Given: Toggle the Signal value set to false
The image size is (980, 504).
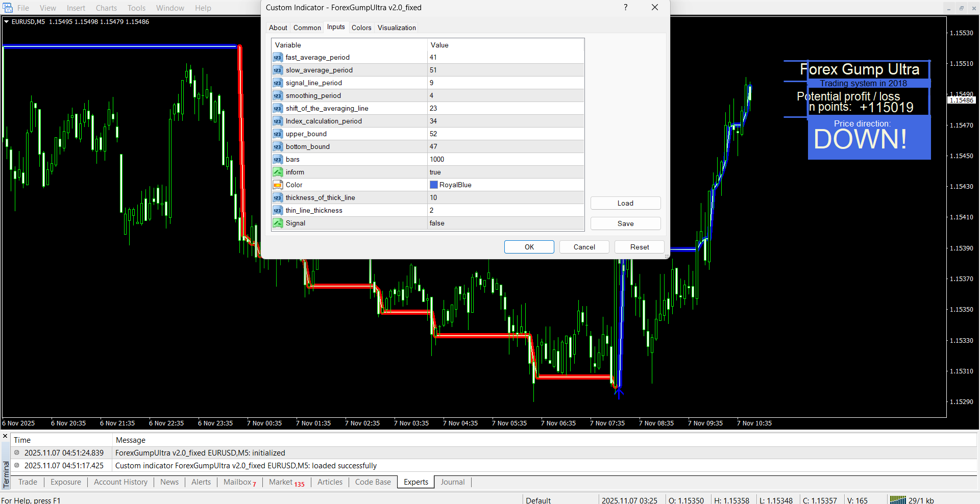Looking at the screenshot, I should [505, 223].
